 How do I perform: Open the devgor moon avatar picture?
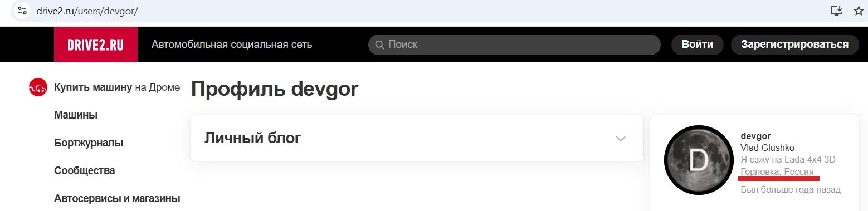[x=698, y=160]
